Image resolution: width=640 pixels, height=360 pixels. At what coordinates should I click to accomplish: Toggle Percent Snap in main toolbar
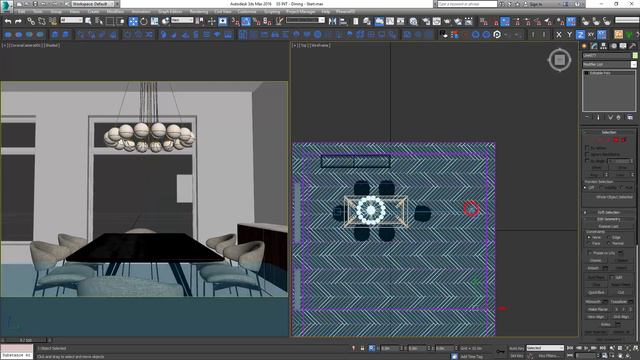click(257, 21)
